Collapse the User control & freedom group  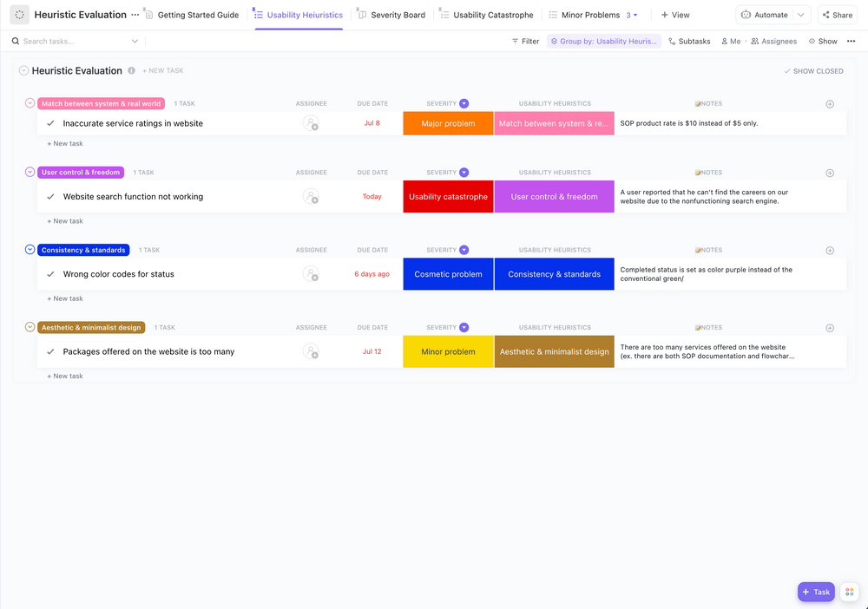coord(29,172)
